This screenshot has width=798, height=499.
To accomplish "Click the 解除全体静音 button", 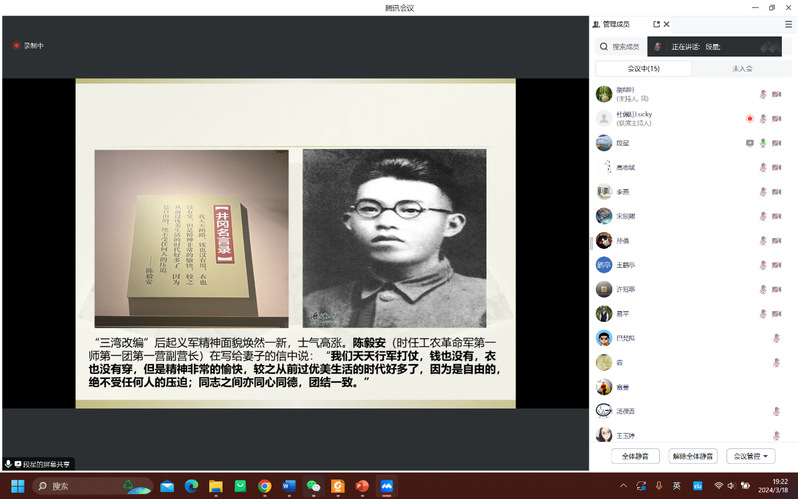I will [693, 456].
